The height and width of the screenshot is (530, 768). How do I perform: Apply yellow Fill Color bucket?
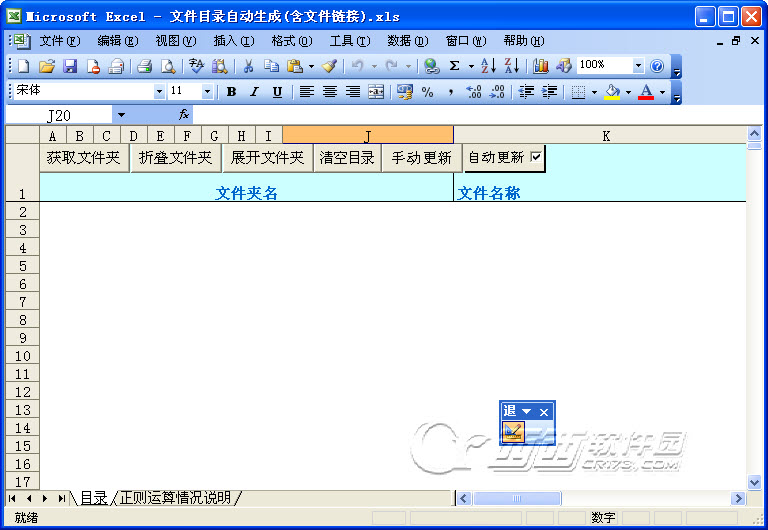click(x=612, y=92)
